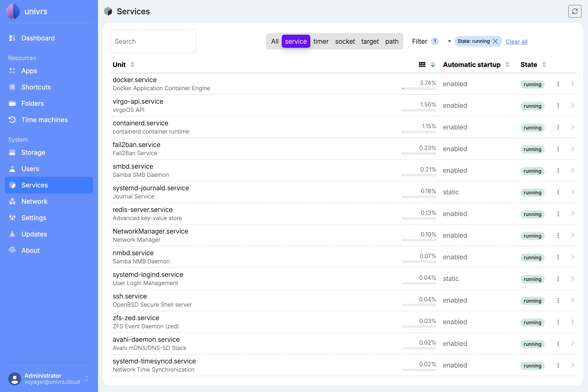The height and width of the screenshot is (392, 588).
Task: Expand docker.service details chevron
Action: pos(572,84)
